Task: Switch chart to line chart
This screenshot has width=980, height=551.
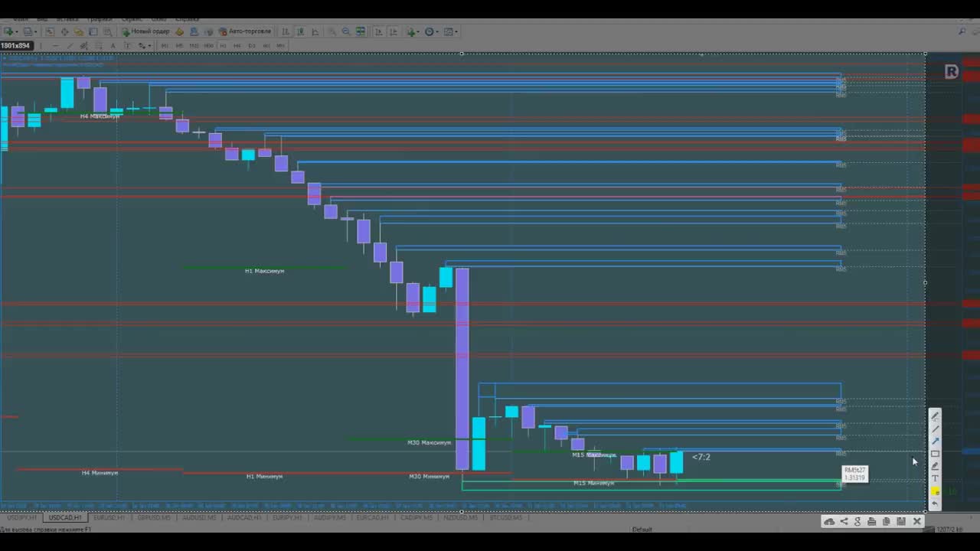Action: click(315, 31)
